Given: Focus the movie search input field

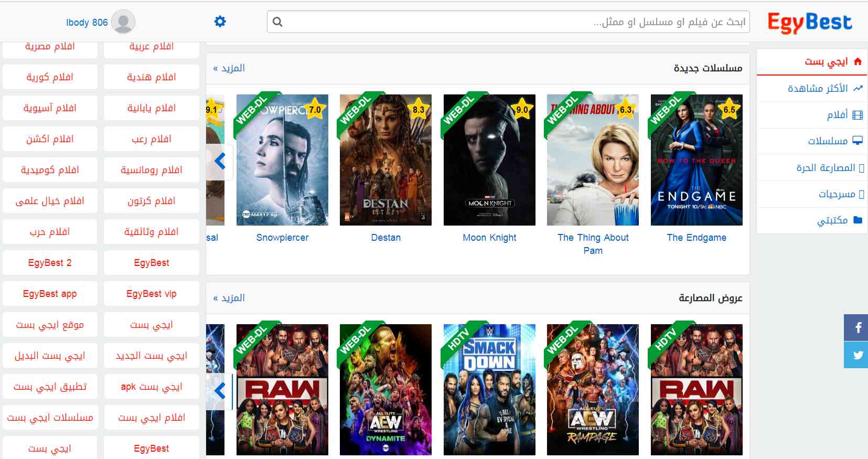Looking at the screenshot, I should [508, 22].
